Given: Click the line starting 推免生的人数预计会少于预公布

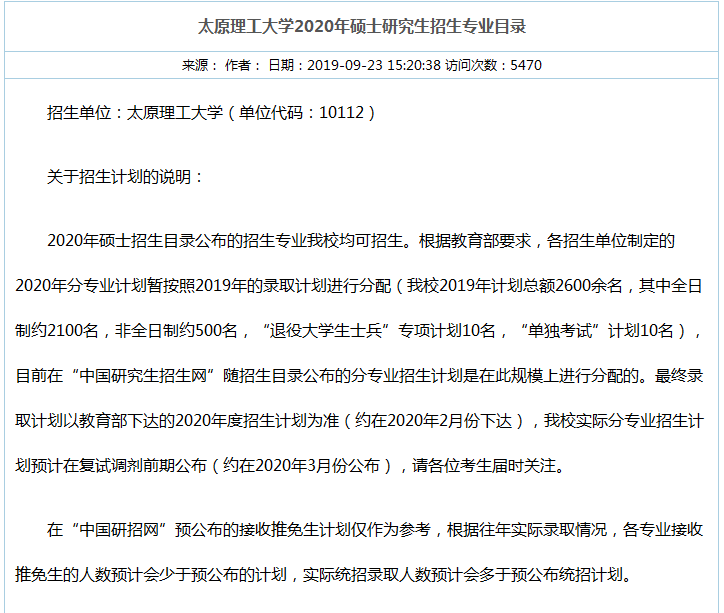Looking at the screenshot, I should point(324,575).
